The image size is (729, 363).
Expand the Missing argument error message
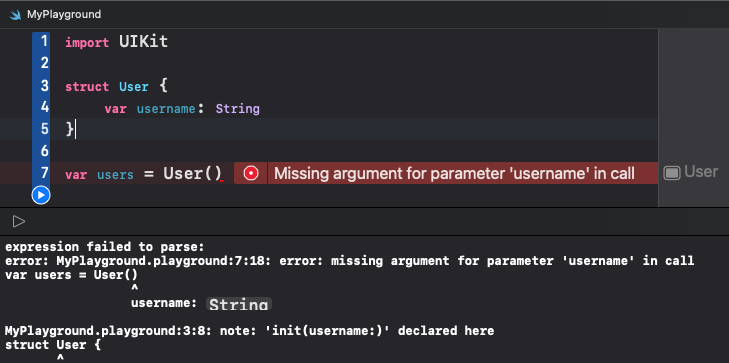point(454,173)
